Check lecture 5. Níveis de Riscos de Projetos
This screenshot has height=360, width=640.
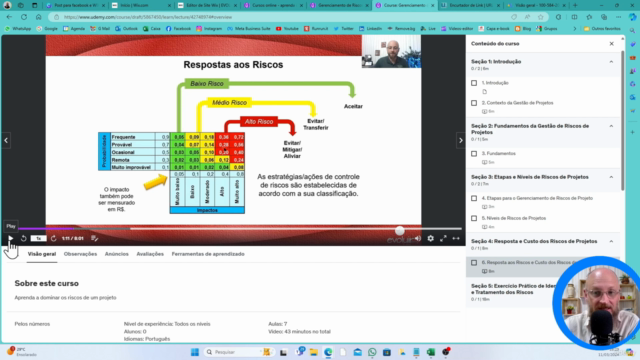pos(474,218)
